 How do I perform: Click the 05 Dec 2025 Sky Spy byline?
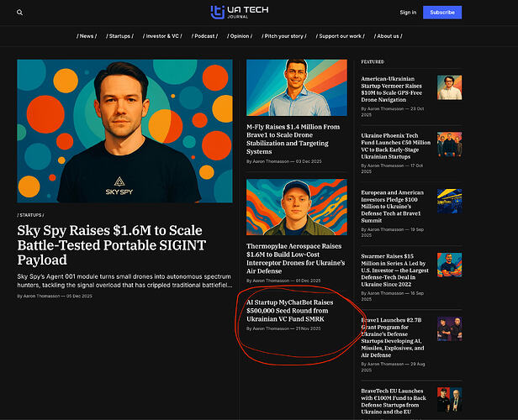pyautogui.click(x=55, y=296)
